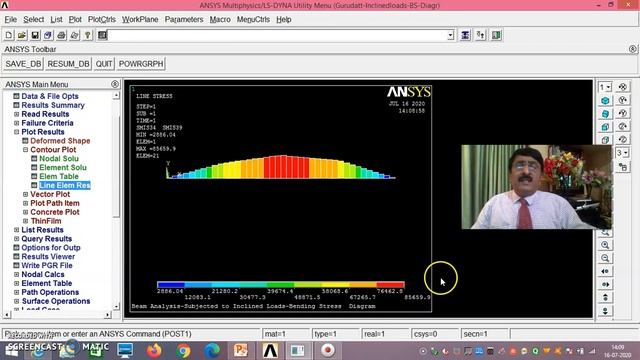
Task: Click the Save Analysis floppy disk icon
Action: pos(35,35)
